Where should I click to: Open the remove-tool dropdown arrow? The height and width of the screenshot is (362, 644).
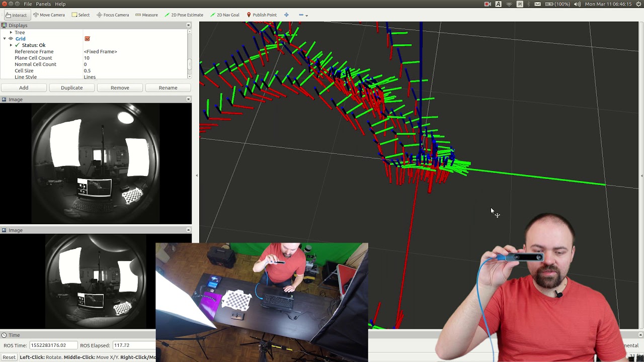[x=307, y=16]
